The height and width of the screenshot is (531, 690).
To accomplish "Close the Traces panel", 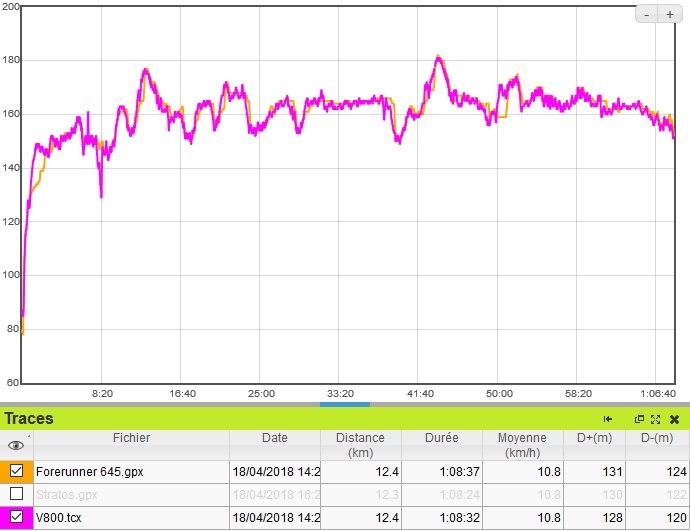I will [674, 419].
